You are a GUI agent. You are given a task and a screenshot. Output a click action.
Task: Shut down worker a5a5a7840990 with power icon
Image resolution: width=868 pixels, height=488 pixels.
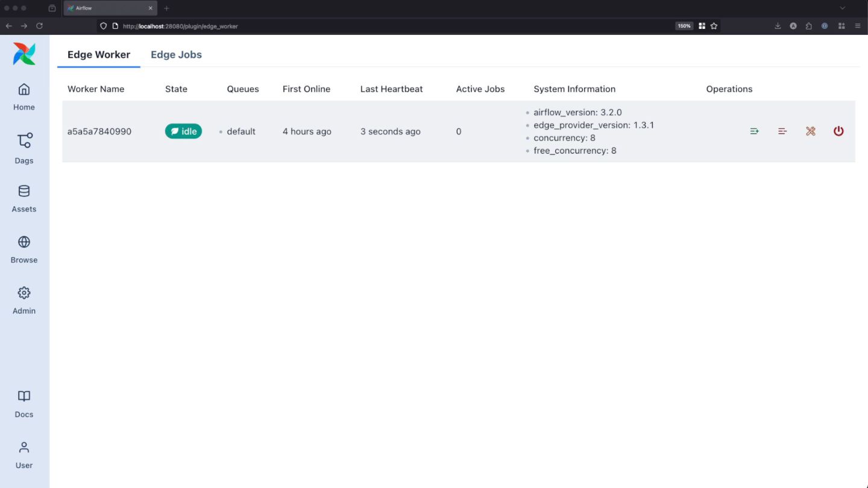click(x=838, y=131)
